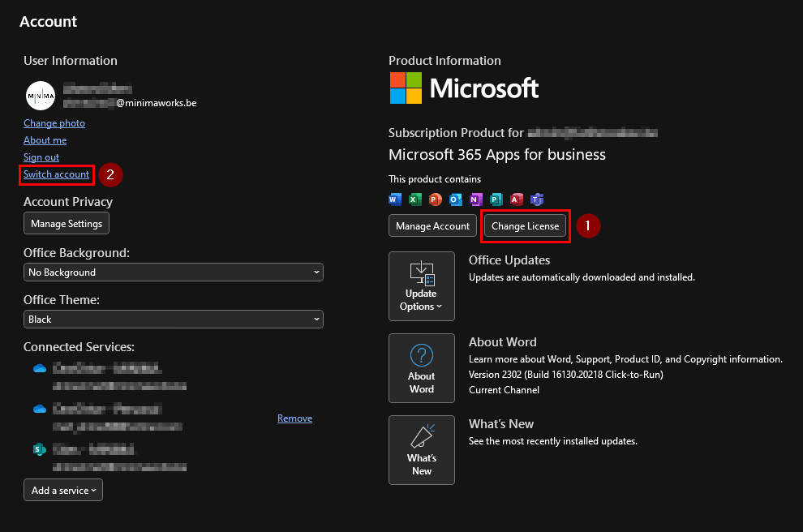Click the OneDrive cloud icon beside Remove

pyautogui.click(x=40, y=409)
